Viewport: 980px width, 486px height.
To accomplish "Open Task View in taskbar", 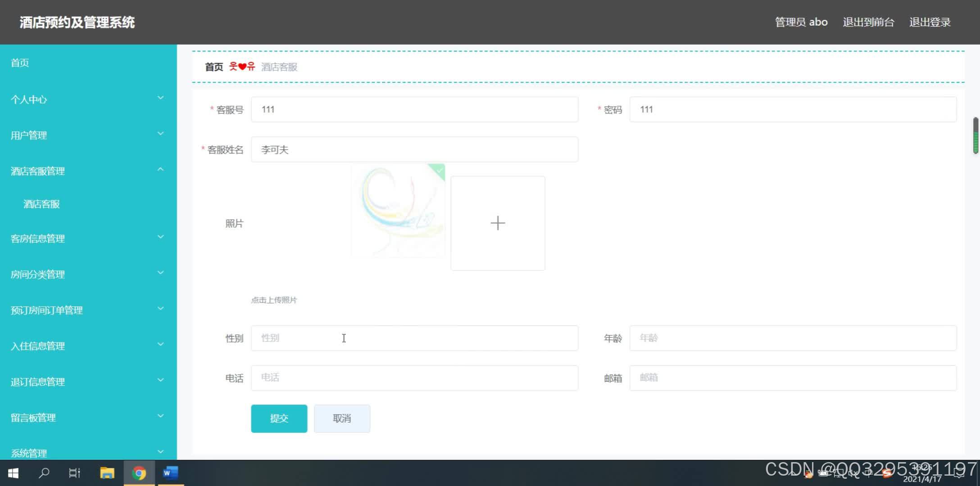I will tap(75, 473).
